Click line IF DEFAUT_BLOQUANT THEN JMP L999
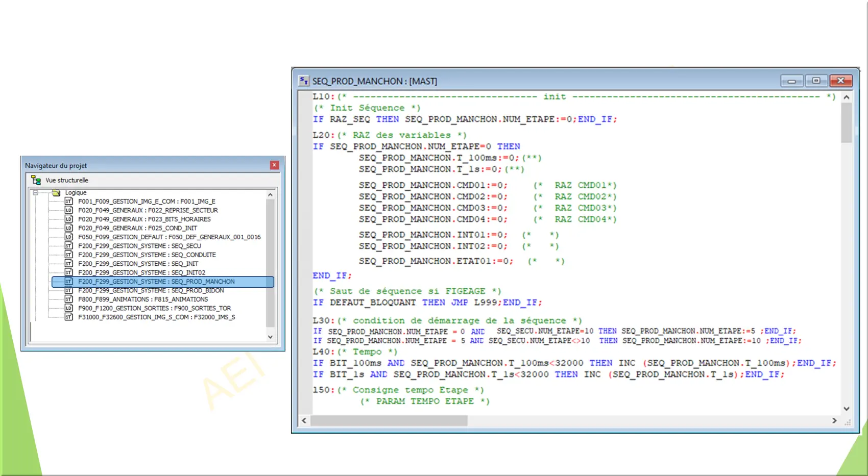This screenshot has width=868, height=476. click(427, 303)
